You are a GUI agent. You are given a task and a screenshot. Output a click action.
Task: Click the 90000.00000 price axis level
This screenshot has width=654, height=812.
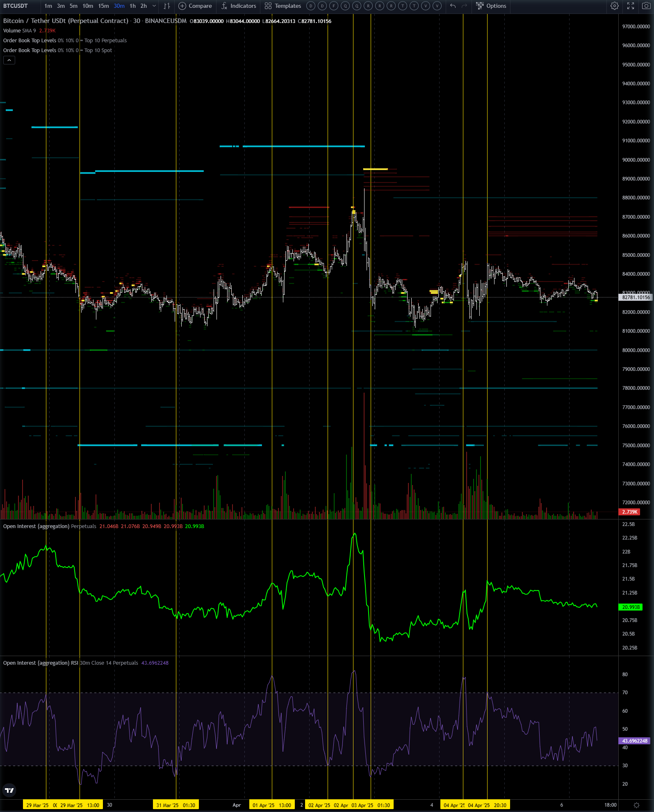pos(636,160)
